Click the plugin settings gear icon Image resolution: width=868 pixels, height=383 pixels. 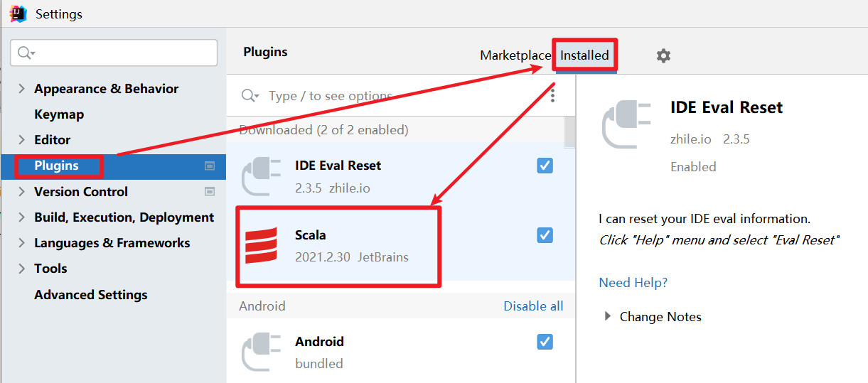pos(663,55)
